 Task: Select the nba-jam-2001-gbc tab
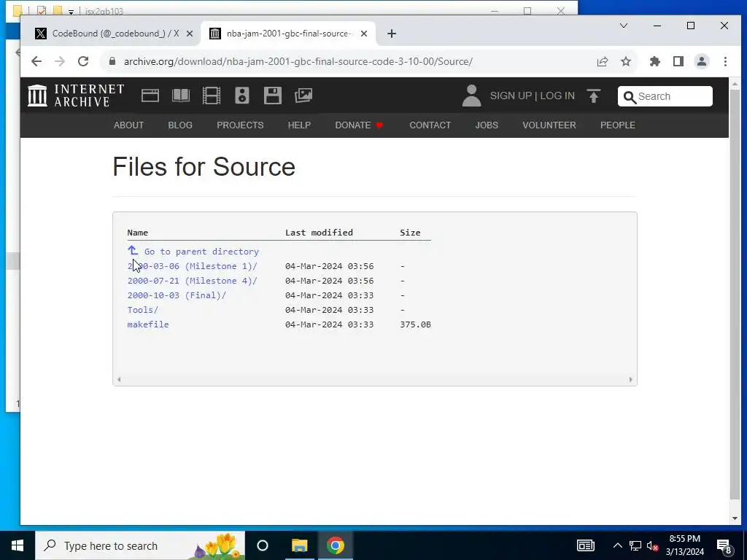(288, 34)
